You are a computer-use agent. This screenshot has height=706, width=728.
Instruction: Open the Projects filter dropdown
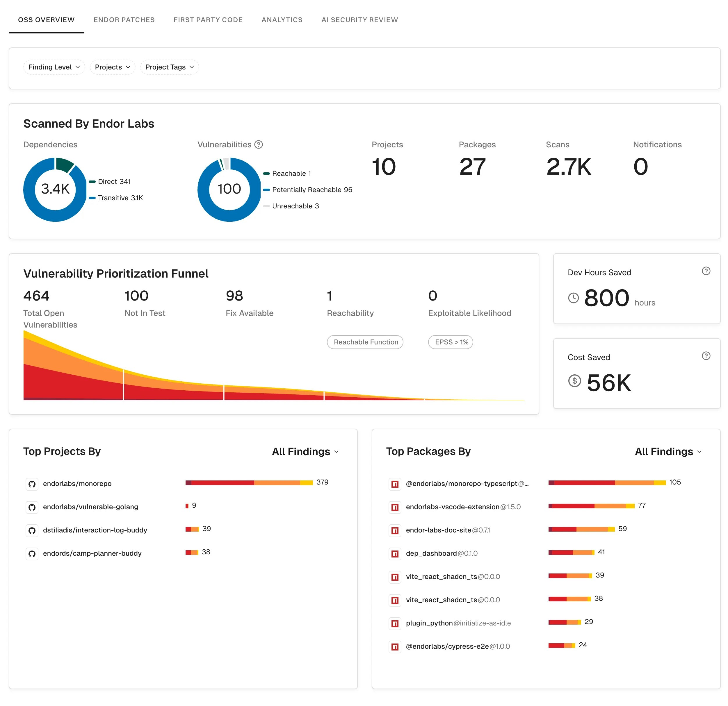click(x=113, y=67)
